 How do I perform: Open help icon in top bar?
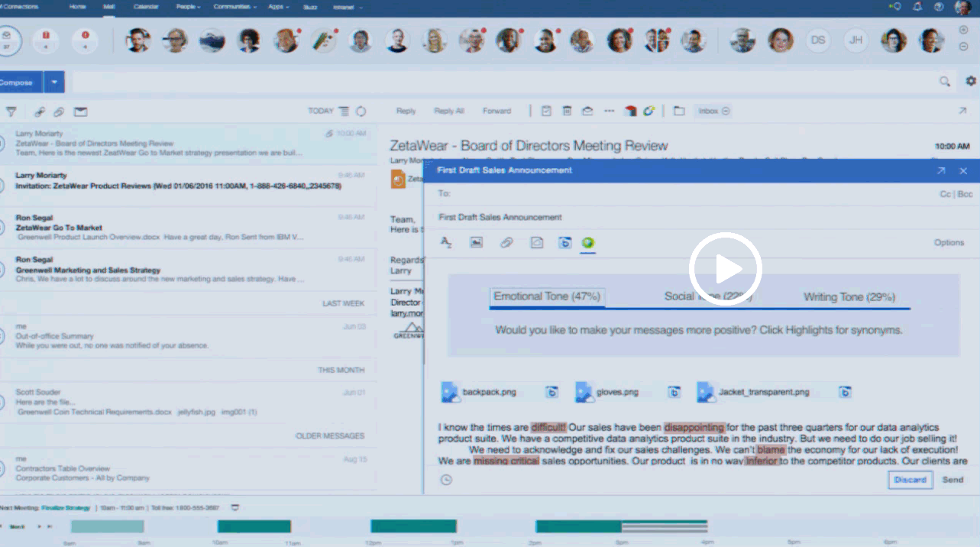click(x=939, y=7)
